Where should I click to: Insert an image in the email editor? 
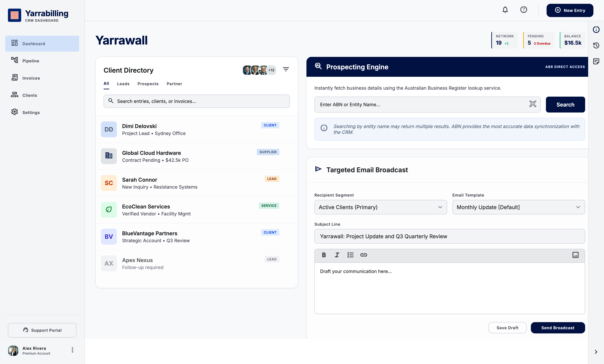(x=575, y=255)
